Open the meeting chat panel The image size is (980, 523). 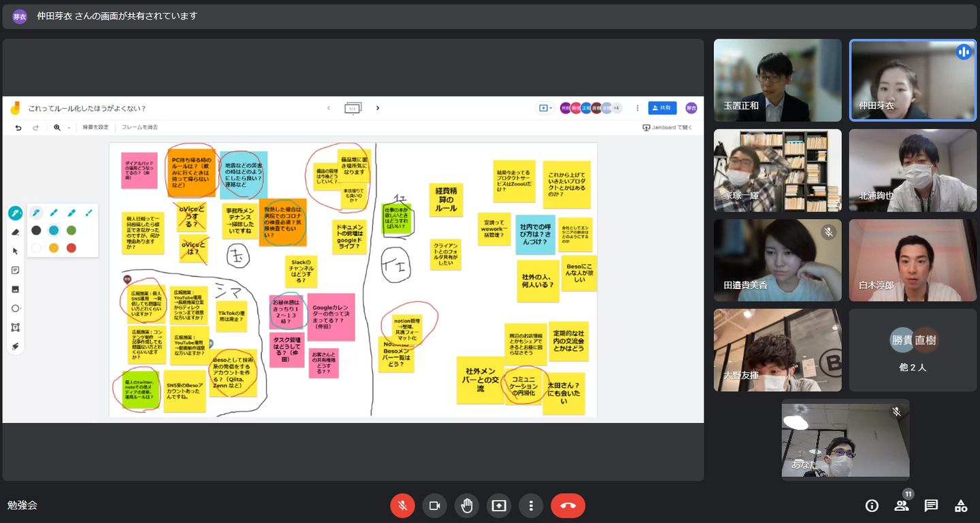(x=931, y=505)
